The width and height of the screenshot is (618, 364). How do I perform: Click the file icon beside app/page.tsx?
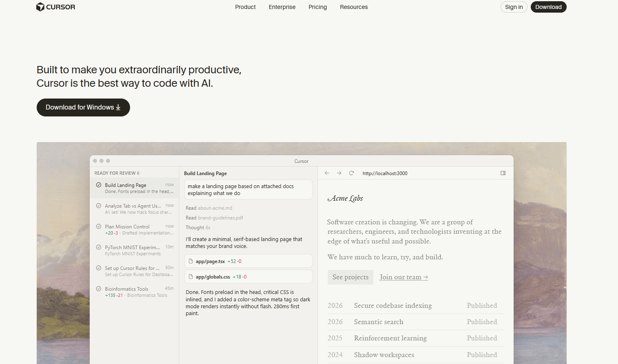pos(191,261)
